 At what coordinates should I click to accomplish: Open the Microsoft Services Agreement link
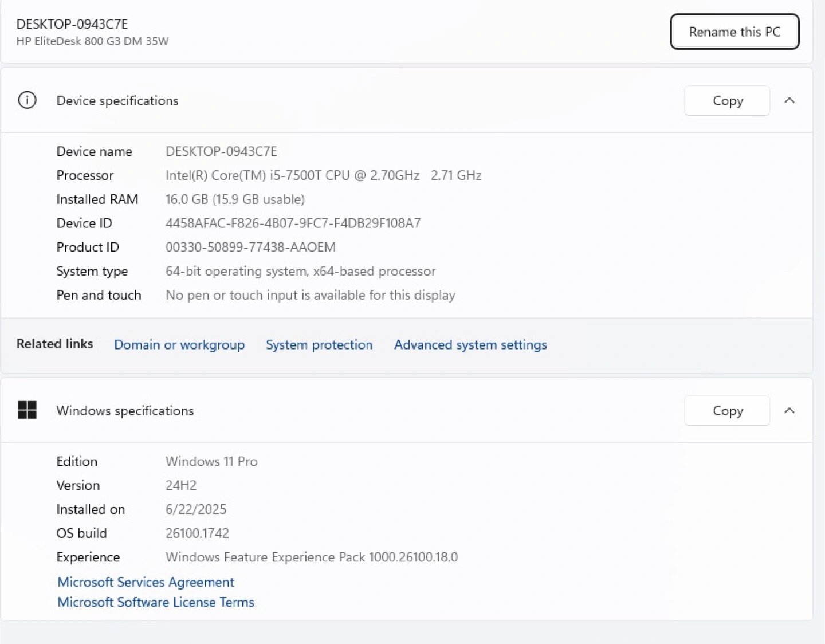tap(146, 582)
